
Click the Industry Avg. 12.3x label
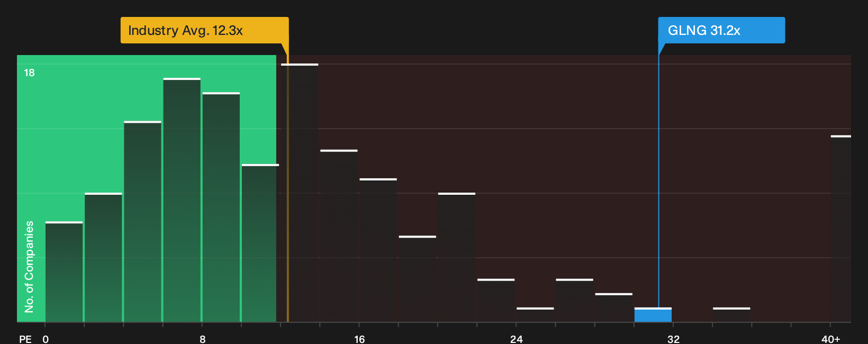click(204, 30)
